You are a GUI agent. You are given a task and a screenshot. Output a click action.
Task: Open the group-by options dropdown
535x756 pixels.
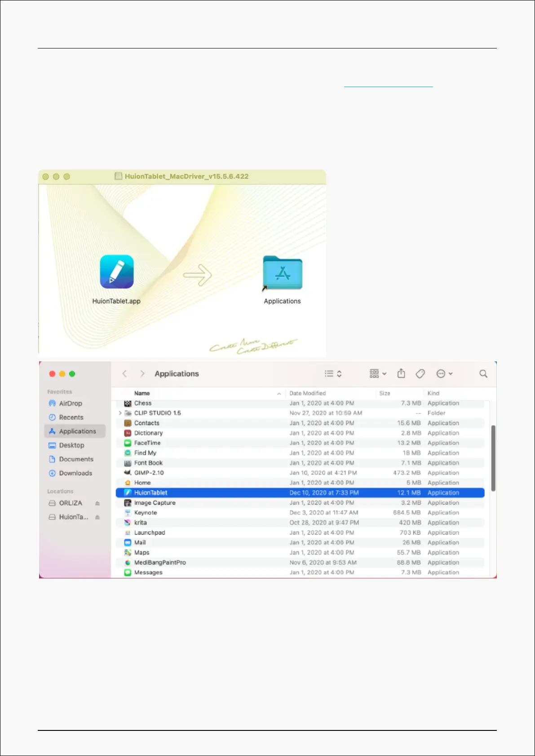click(x=378, y=374)
